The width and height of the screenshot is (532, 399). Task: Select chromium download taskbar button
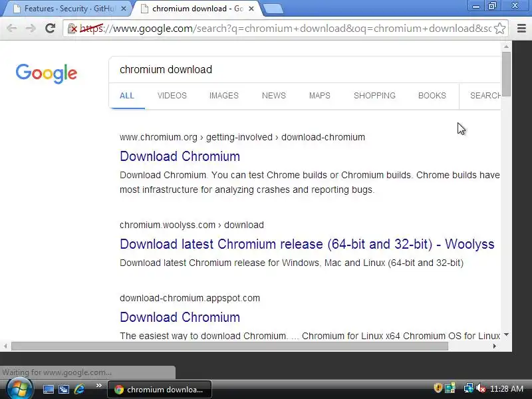pos(160,390)
